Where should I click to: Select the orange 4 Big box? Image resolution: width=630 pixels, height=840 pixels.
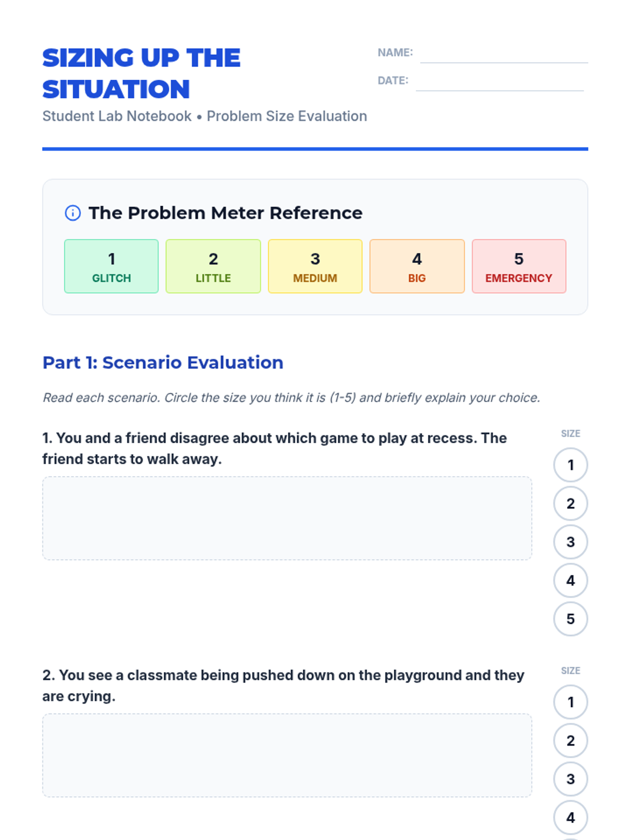(x=417, y=266)
